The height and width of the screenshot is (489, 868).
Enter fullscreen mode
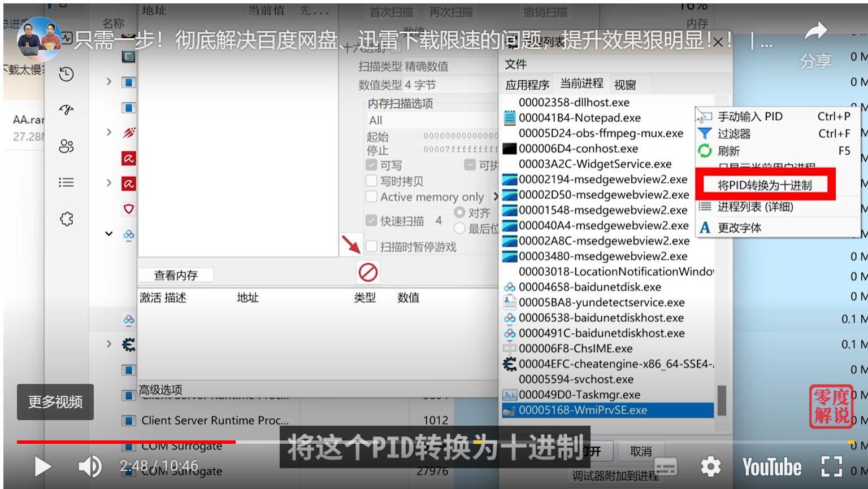(x=832, y=466)
